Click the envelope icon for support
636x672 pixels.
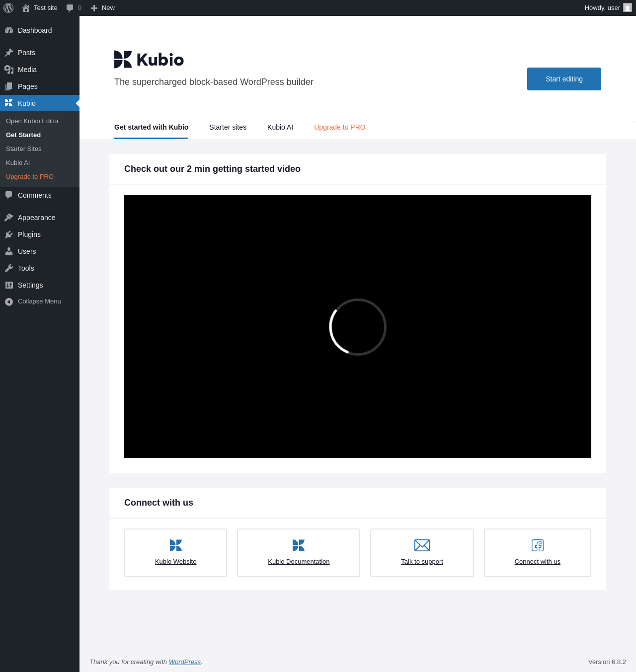tap(422, 545)
